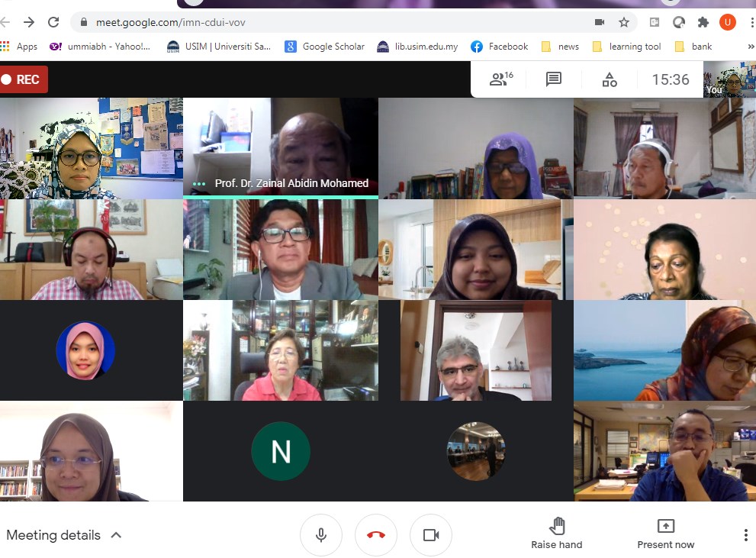This screenshot has width=756, height=558.
Task: Click the REC recording indicator
Action: [23, 79]
